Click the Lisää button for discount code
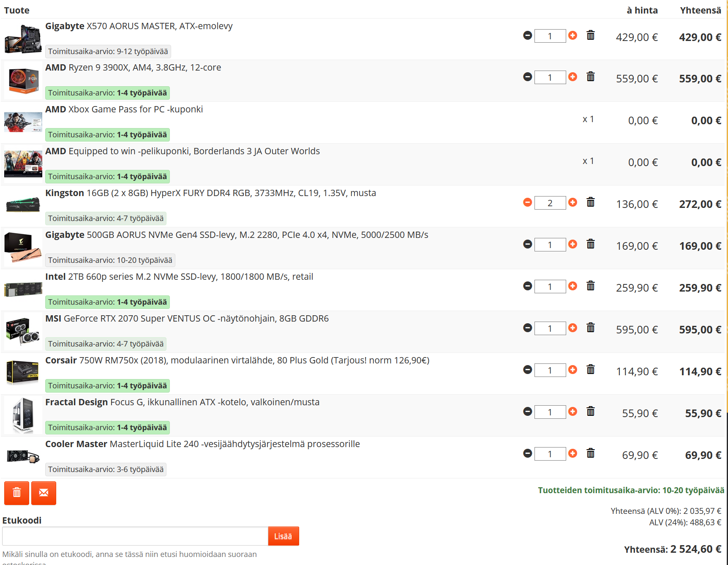728x565 pixels. coord(283,536)
